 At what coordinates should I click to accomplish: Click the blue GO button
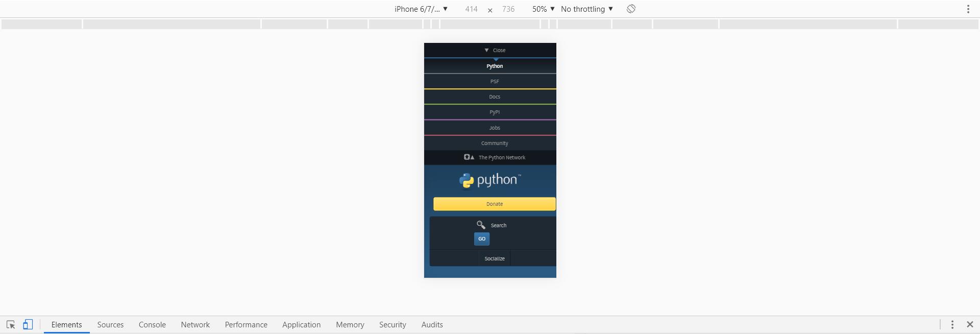pyautogui.click(x=482, y=239)
